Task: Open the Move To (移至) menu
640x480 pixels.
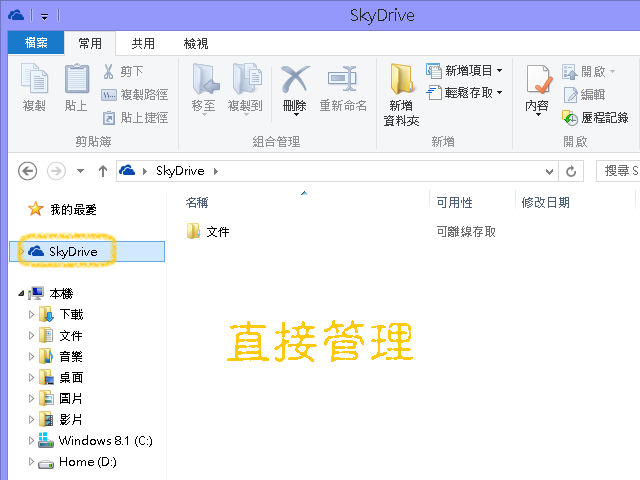Action: [204, 89]
